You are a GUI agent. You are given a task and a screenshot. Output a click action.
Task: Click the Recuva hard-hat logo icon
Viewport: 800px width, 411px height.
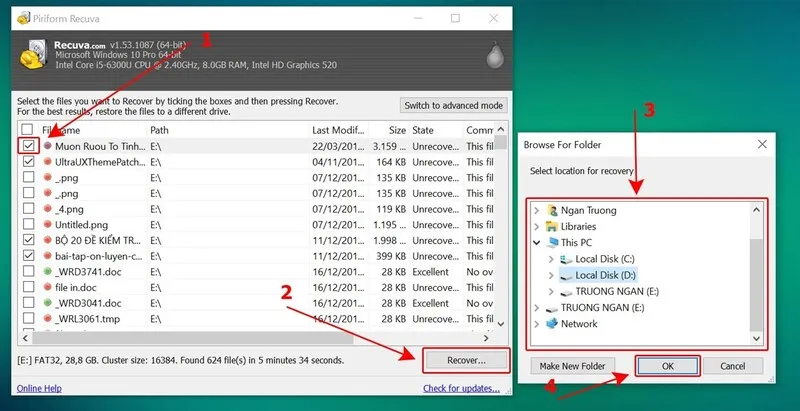point(32,59)
